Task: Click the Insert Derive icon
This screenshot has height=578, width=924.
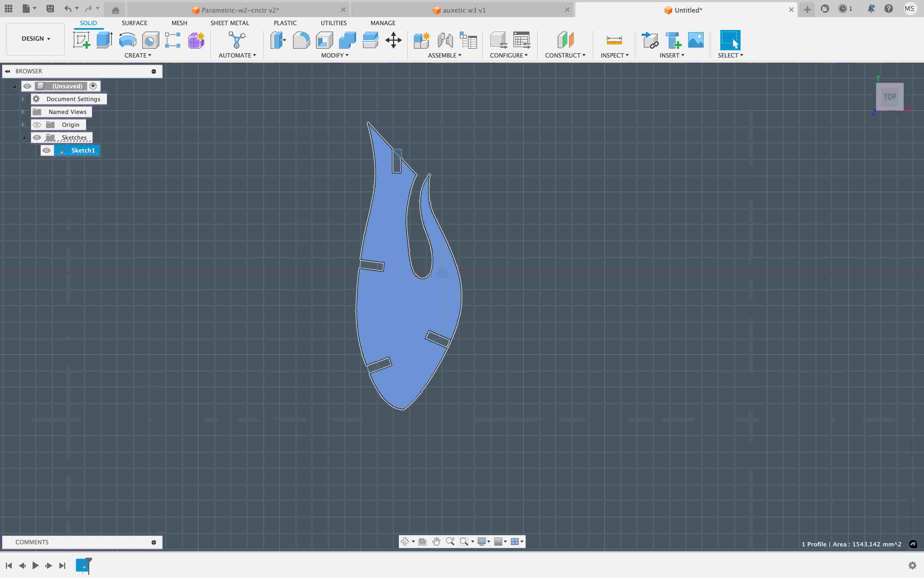Action: pos(650,40)
